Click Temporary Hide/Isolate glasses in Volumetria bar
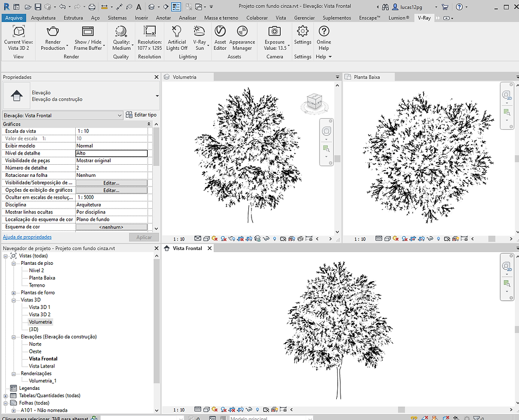The image size is (519, 420). pos(266,239)
